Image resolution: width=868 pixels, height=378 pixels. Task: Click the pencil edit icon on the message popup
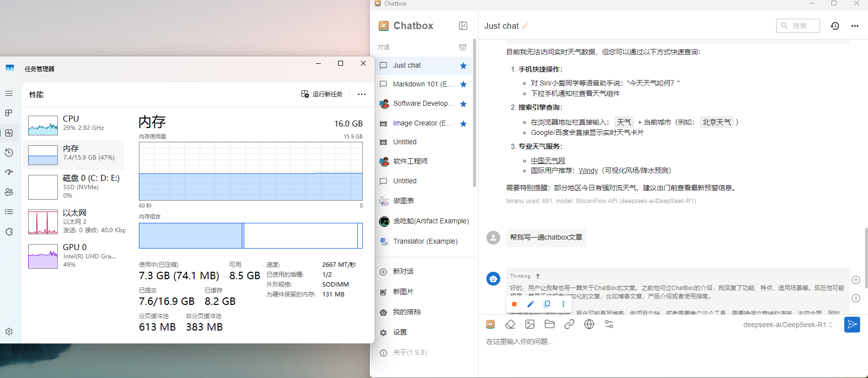(x=530, y=304)
